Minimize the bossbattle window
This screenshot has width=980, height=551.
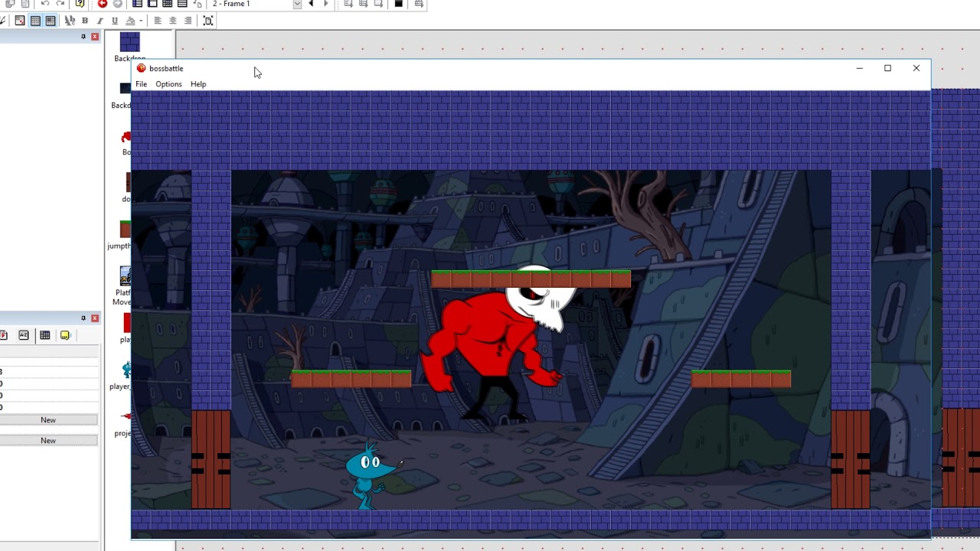click(859, 68)
